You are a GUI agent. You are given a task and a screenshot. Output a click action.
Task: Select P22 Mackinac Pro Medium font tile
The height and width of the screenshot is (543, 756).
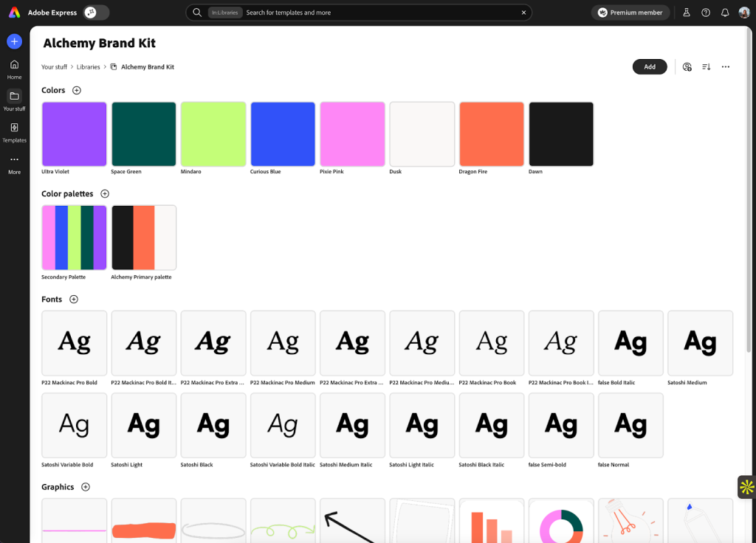(x=283, y=343)
